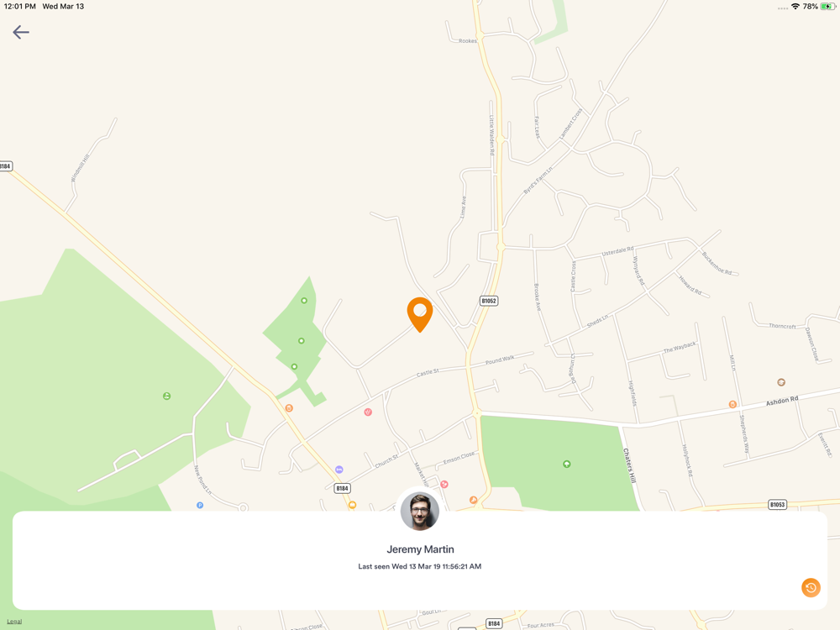This screenshot has width=840, height=630.
Task: Open Jeremy Martin's profile photo
Action: [x=420, y=511]
